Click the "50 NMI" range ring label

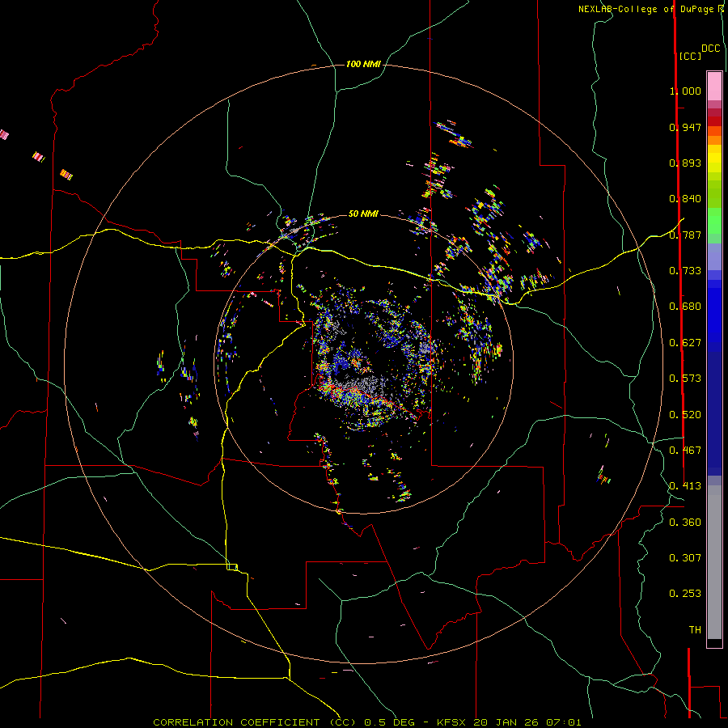pyautogui.click(x=363, y=214)
